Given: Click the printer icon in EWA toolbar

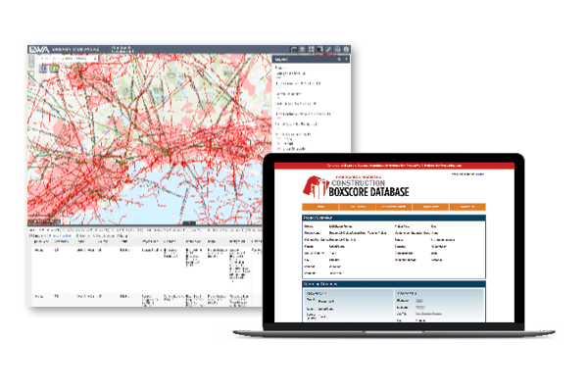Looking at the screenshot, I should pyautogui.click(x=337, y=49).
